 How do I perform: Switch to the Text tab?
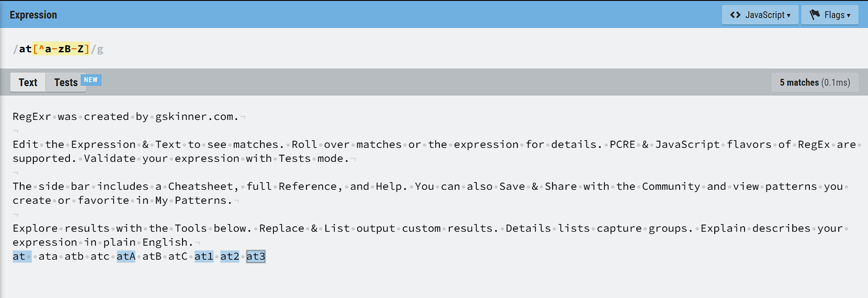click(28, 83)
